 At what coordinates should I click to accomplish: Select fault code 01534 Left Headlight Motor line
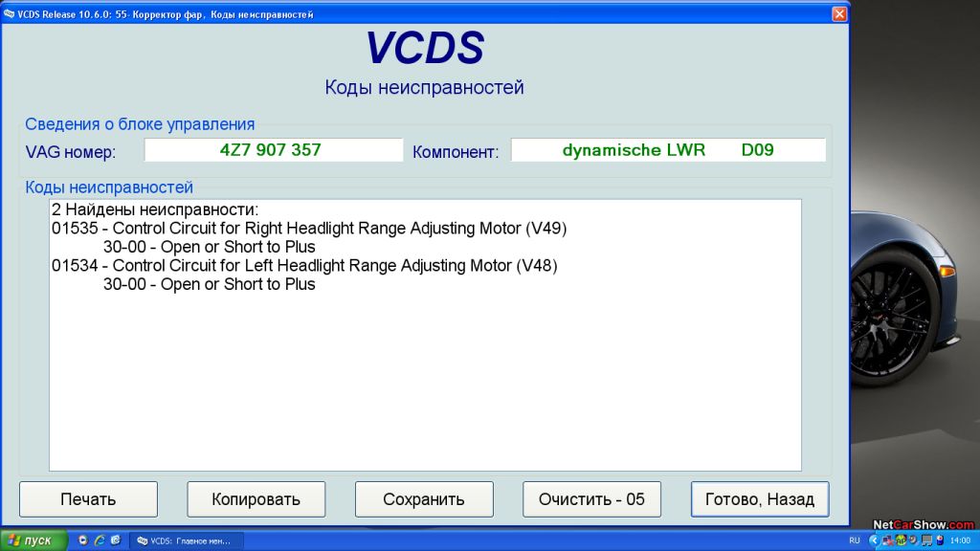(304, 266)
